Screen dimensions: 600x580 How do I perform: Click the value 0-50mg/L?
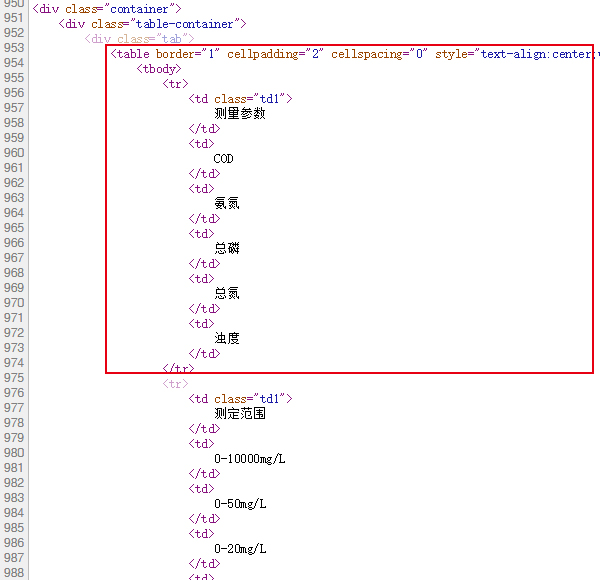[x=240, y=504]
